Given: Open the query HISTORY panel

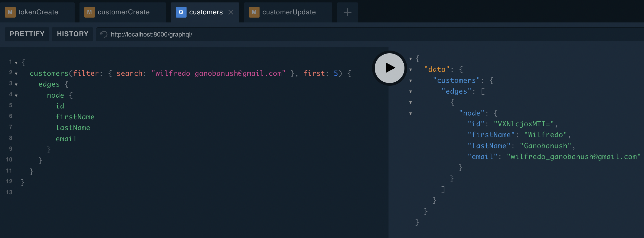Looking at the screenshot, I should (x=72, y=34).
